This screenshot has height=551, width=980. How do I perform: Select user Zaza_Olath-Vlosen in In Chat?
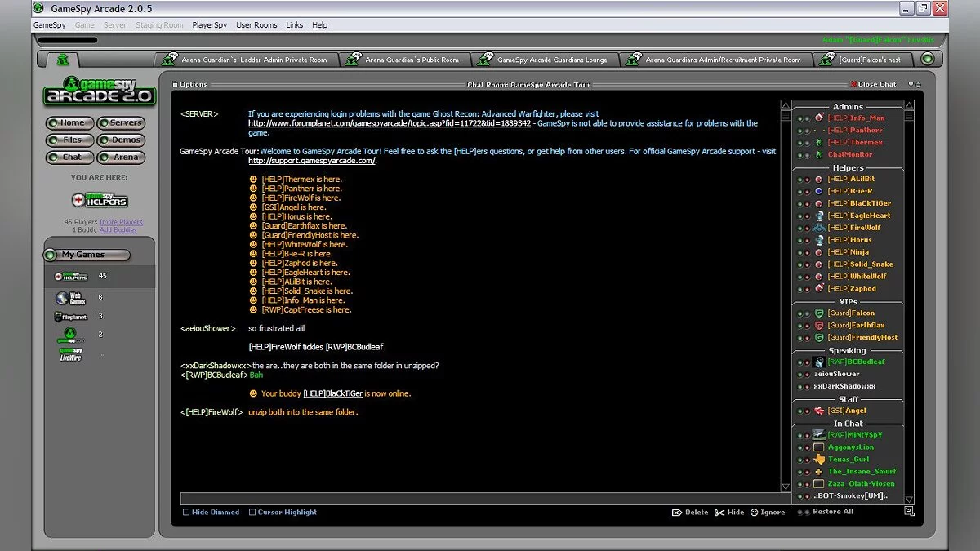pyautogui.click(x=861, y=484)
